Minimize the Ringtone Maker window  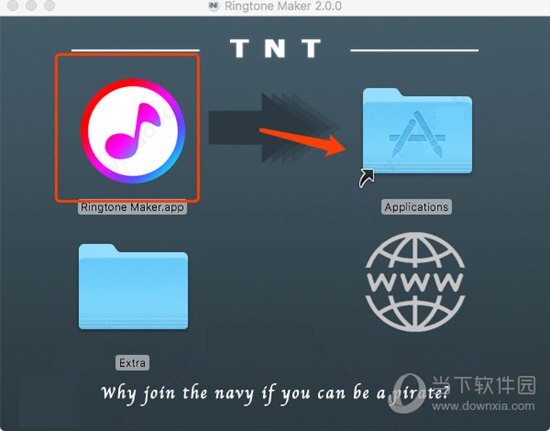coord(31,5)
